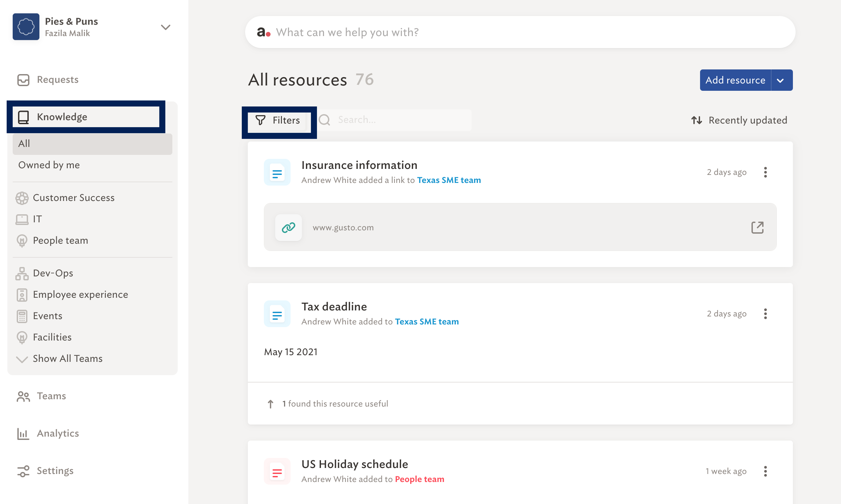Select Owned by me under Knowledge
Viewport: 841px width, 504px height.
(x=49, y=165)
